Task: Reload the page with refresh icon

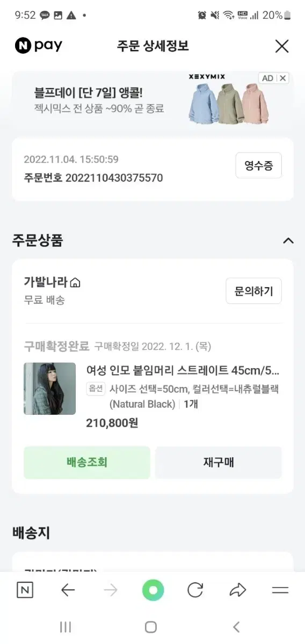Action: tap(195, 591)
